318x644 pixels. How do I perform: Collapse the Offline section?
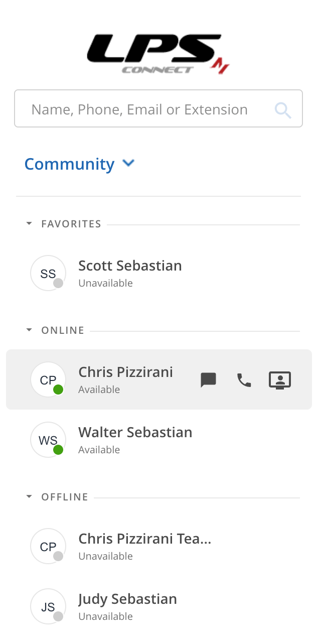coord(29,497)
